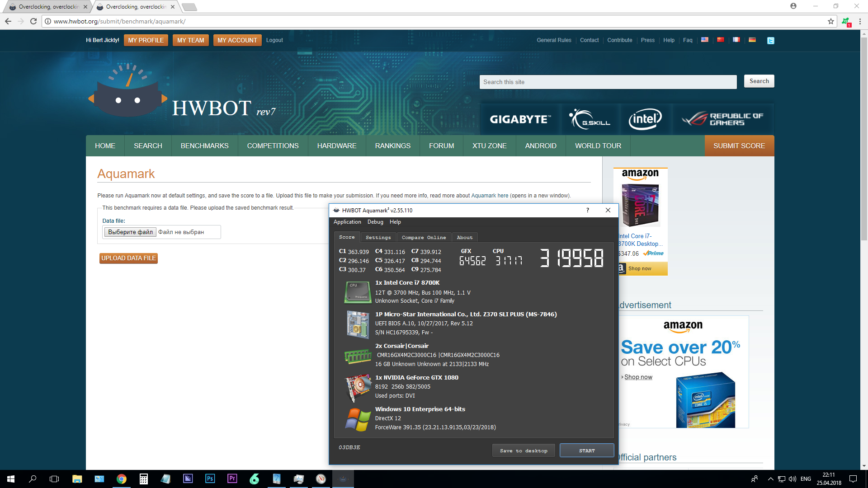
Task: Click the browser extension icon with red badge
Action: click(x=846, y=22)
